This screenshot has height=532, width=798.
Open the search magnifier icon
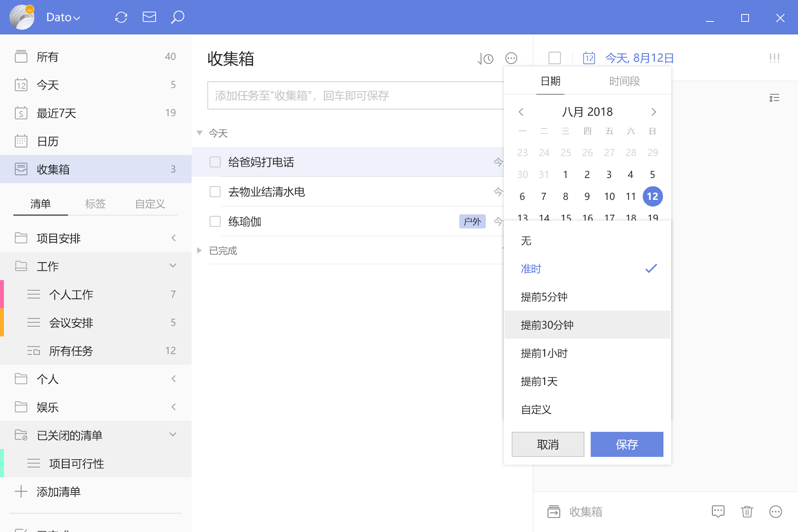click(178, 17)
